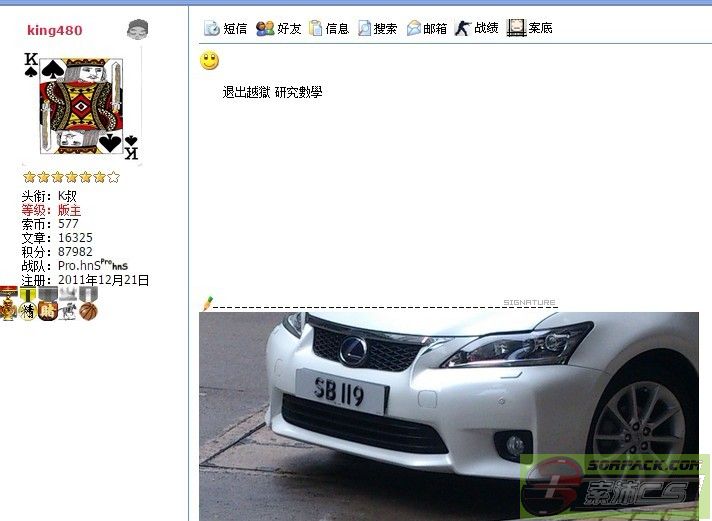712x521 pixels.
Task: Open the 邮箱 mailbox envelope icon
Action: (x=414, y=28)
